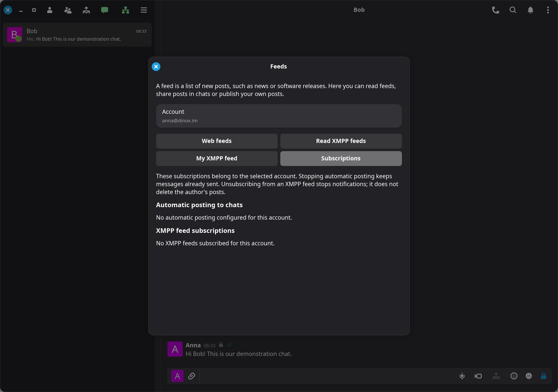This screenshot has width=558, height=392.
Task: Click 'Automatic posting to chats' heading
Action: tap(199, 205)
